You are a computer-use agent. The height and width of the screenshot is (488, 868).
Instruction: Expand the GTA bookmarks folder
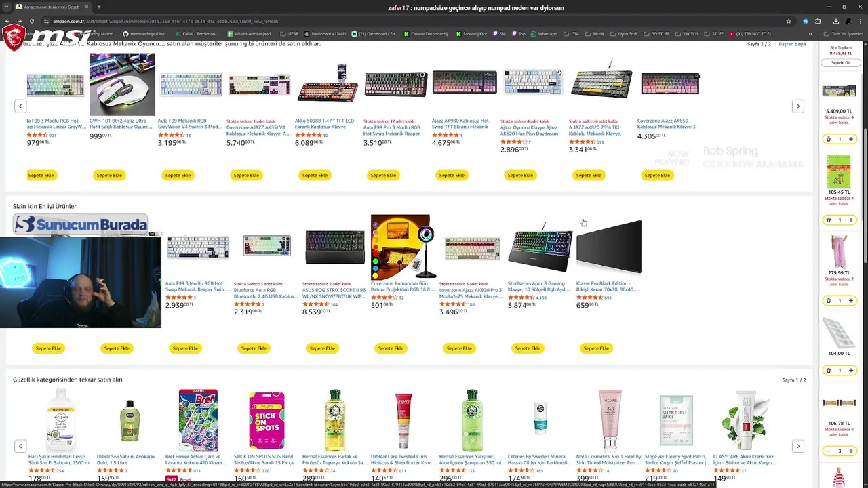click(x=571, y=33)
